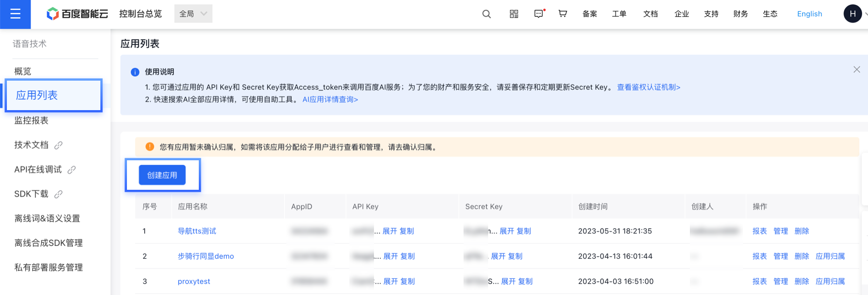Viewport: 868px width, 295px height.
Task: Delete the 导航tts测试 application
Action: pos(801,231)
